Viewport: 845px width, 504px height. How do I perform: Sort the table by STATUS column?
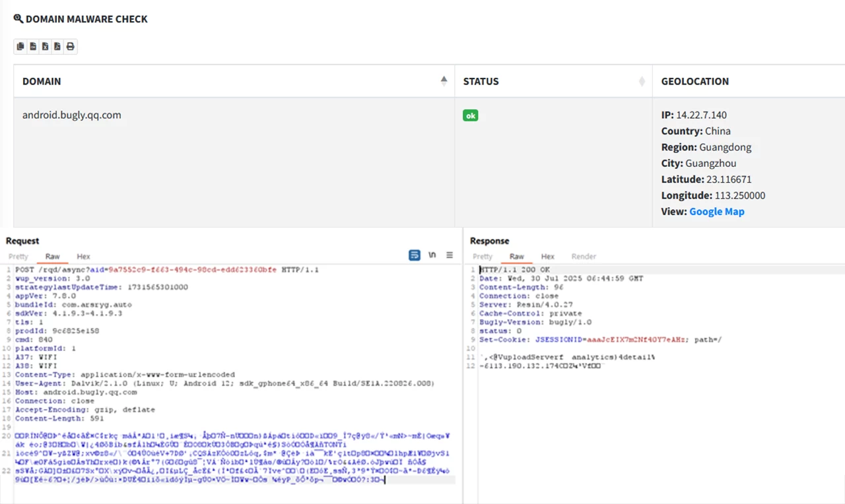(642, 81)
